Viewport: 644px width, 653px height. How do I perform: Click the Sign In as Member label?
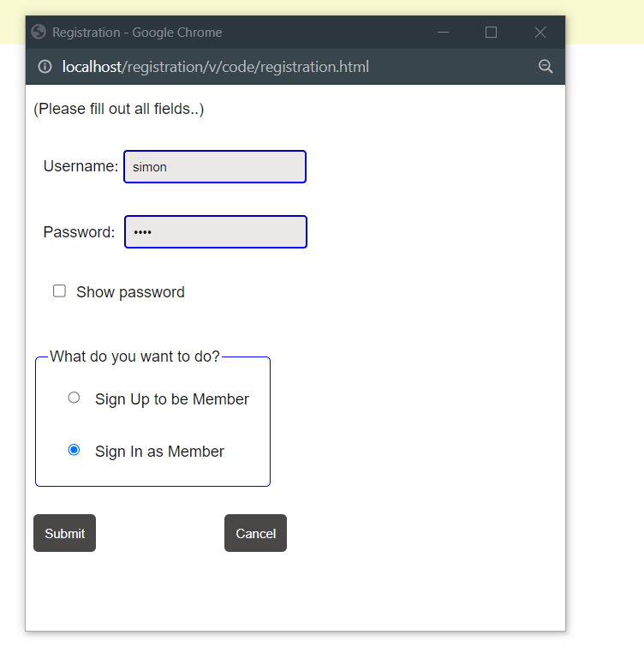(159, 452)
